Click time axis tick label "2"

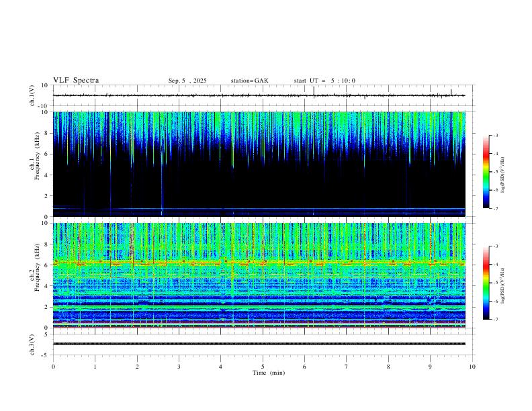click(137, 367)
